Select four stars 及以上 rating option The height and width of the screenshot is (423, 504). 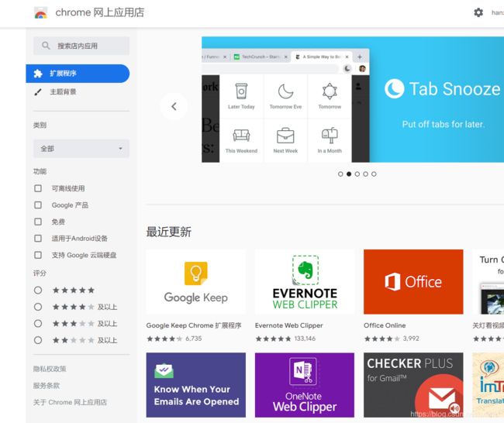[x=38, y=307]
